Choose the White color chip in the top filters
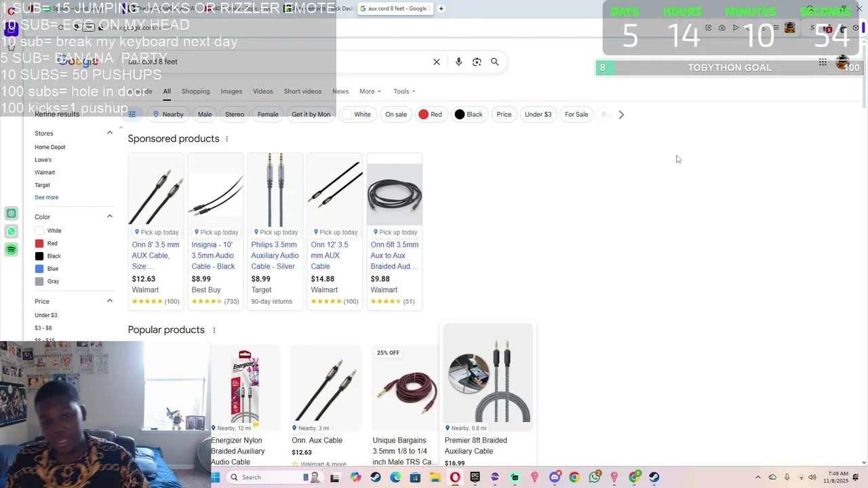The height and width of the screenshot is (488, 868). pos(357,115)
